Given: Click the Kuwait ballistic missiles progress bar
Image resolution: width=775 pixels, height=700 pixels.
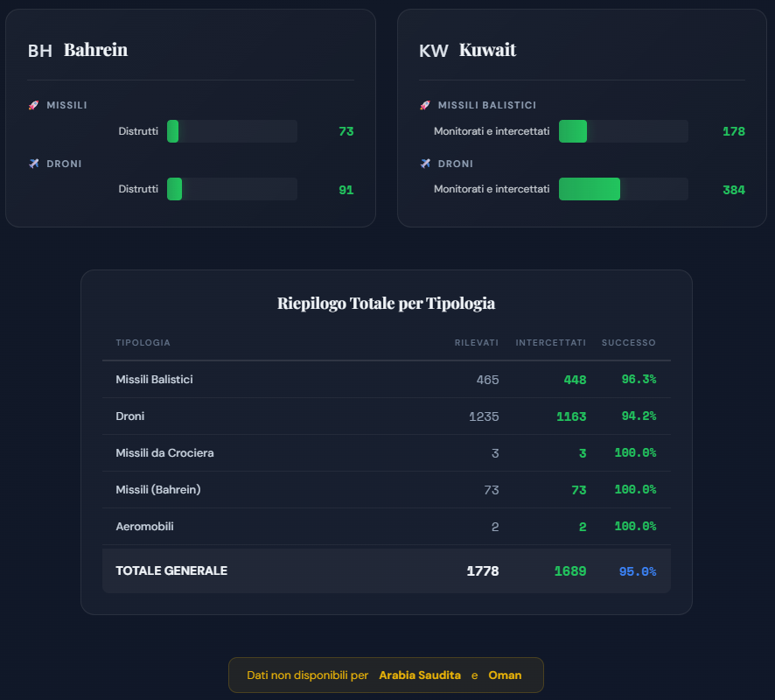Looking at the screenshot, I should [623, 131].
